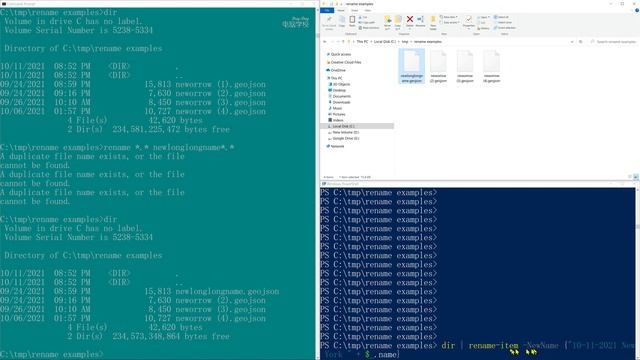Open the ribbon Open dropdown button
The width and height of the screenshot is (640, 360).
click(x=484, y=17)
